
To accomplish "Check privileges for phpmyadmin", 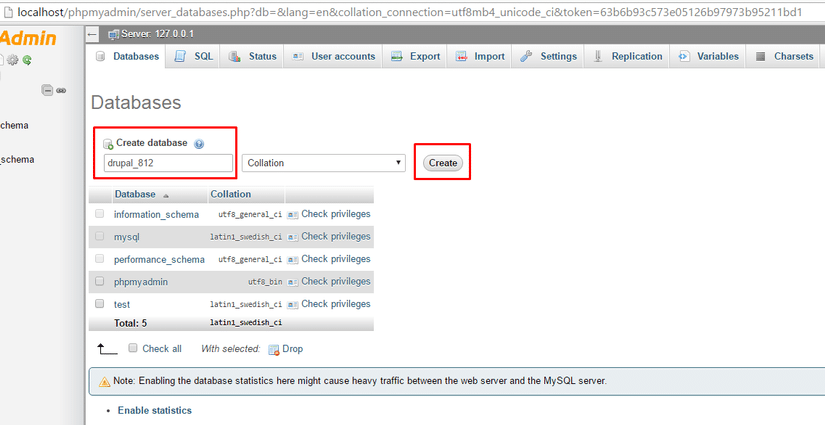I will tap(336, 281).
